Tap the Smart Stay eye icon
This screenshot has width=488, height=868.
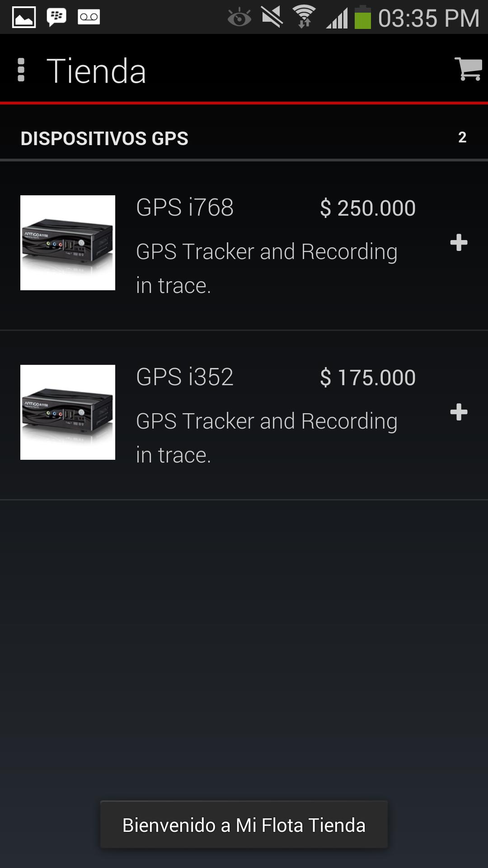point(239,18)
